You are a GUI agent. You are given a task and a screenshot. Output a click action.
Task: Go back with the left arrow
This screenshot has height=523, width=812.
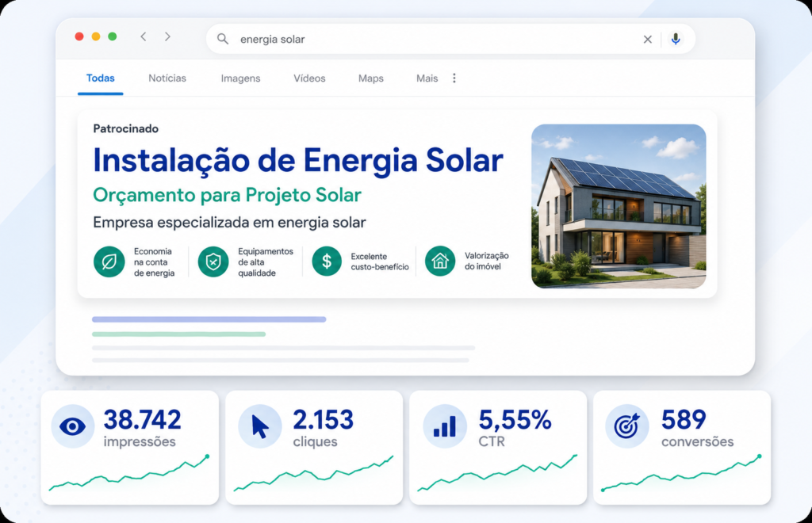[x=144, y=36]
